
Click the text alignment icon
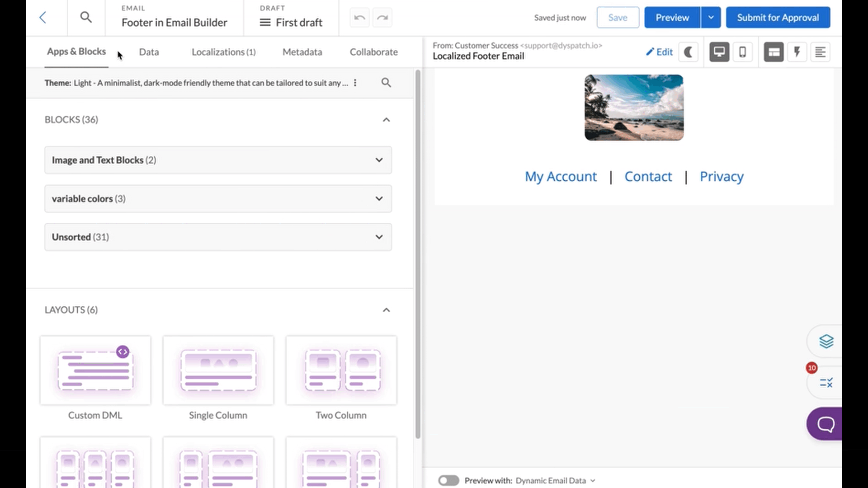821,52
